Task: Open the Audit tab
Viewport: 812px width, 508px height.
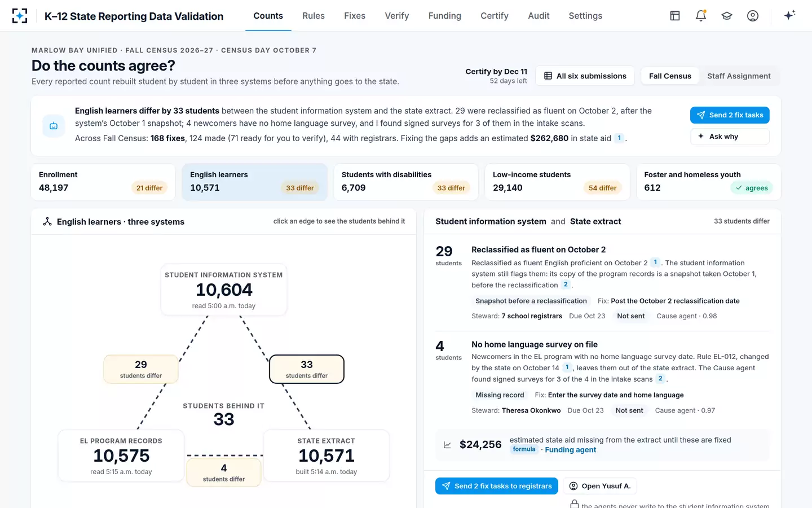Action: pos(539,16)
